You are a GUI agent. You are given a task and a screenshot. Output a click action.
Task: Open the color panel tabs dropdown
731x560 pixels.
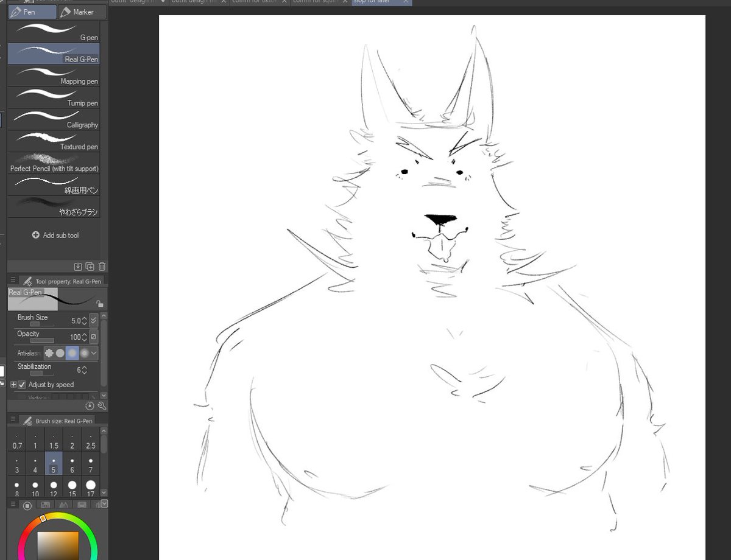104,504
